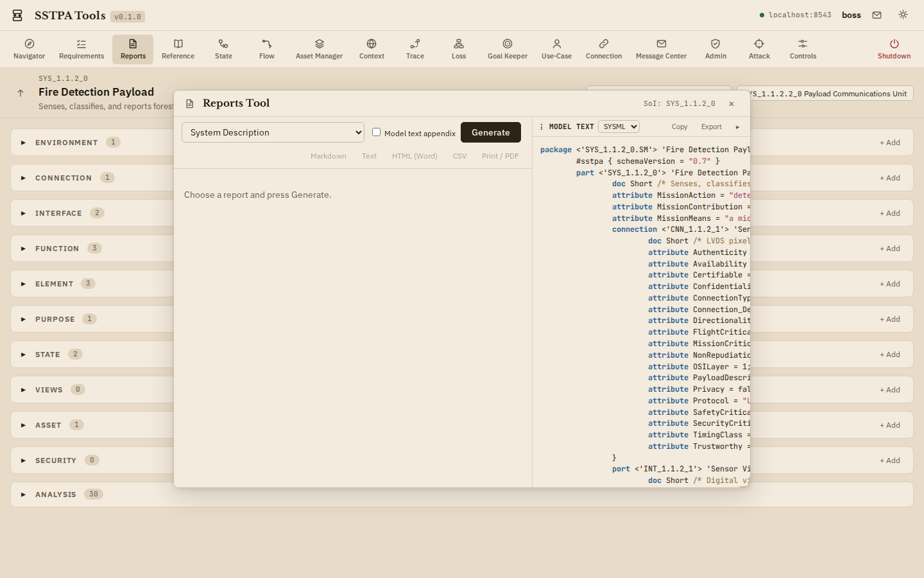Open the Attack tool
924x578 pixels.
[759, 49]
